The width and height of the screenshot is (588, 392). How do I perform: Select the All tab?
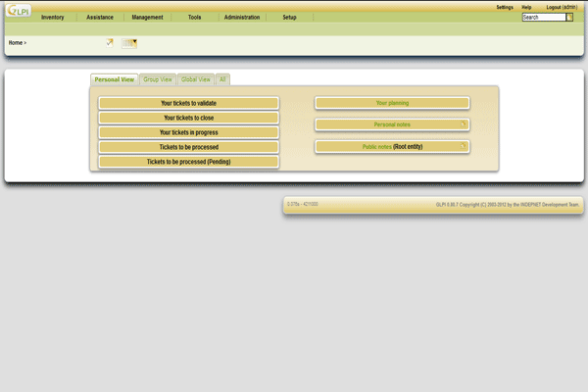pyautogui.click(x=222, y=79)
